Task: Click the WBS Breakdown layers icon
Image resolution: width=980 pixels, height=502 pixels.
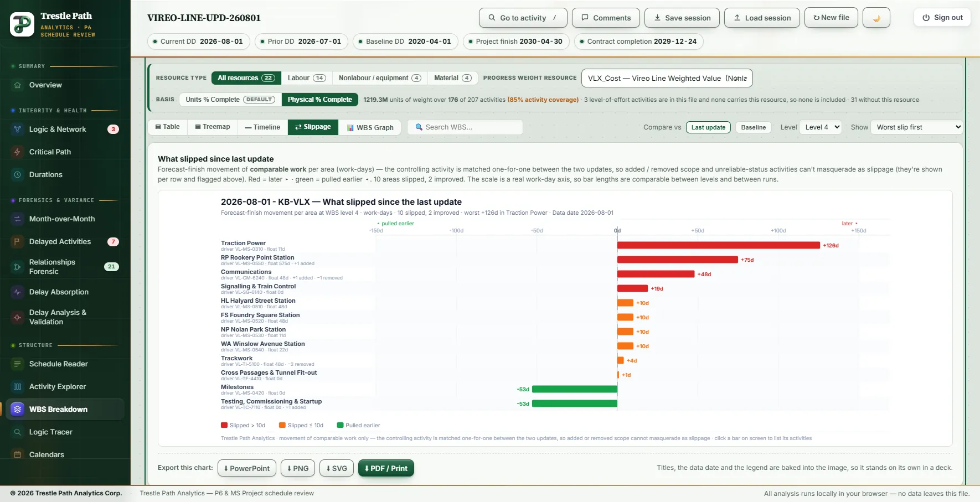Action: 17,410
